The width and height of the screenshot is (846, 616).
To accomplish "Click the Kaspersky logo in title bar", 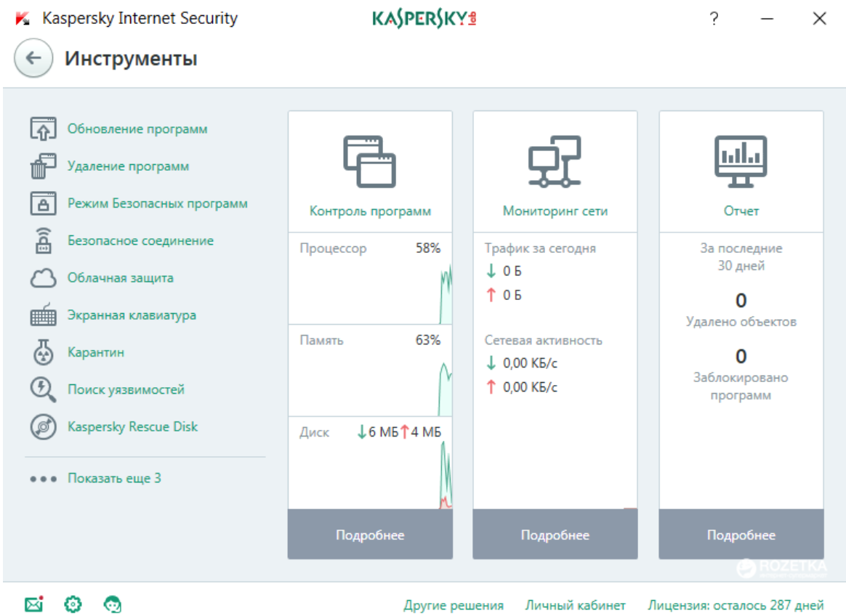I will pyautogui.click(x=424, y=19).
